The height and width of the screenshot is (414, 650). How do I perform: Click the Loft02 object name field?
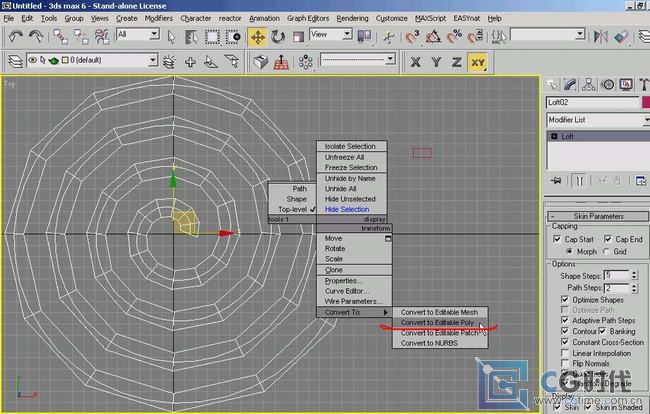point(593,102)
